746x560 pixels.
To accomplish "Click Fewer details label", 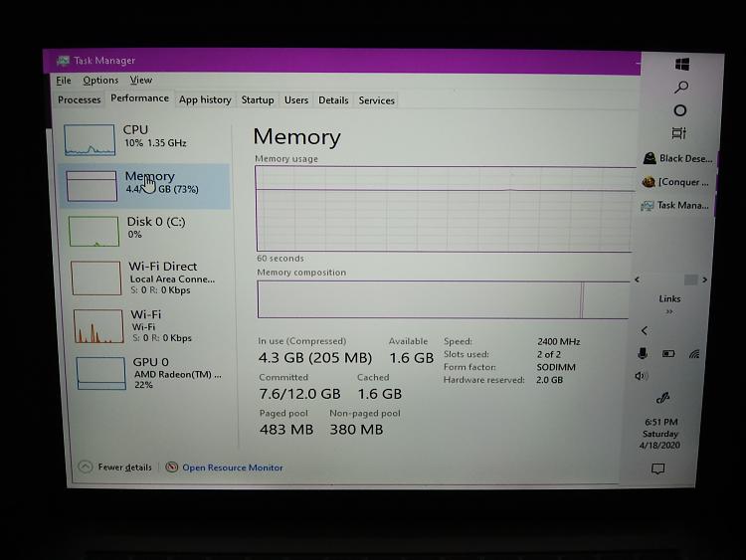I will [124, 467].
